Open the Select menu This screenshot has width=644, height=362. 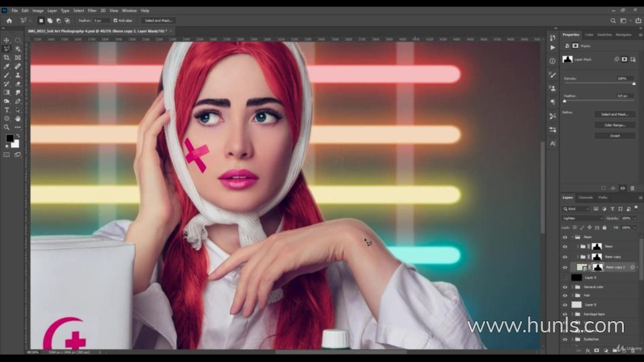tap(78, 11)
